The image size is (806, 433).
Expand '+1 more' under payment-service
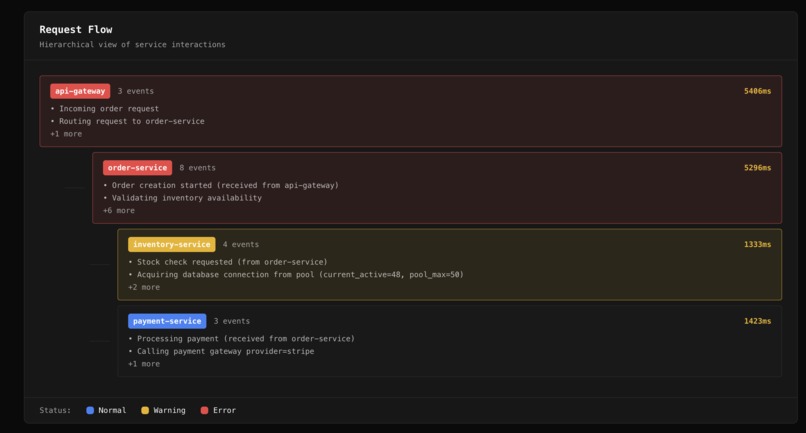(x=144, y=364)
